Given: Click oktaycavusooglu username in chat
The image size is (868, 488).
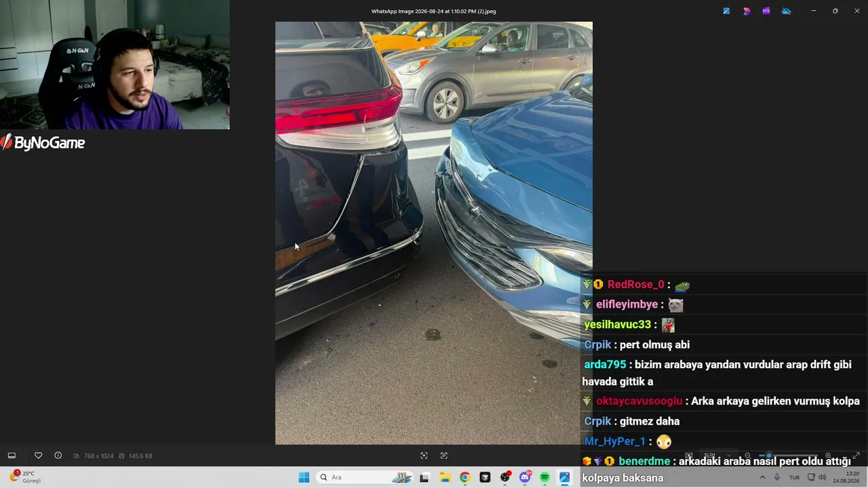Looking at the screenshot, I should 639,401.
